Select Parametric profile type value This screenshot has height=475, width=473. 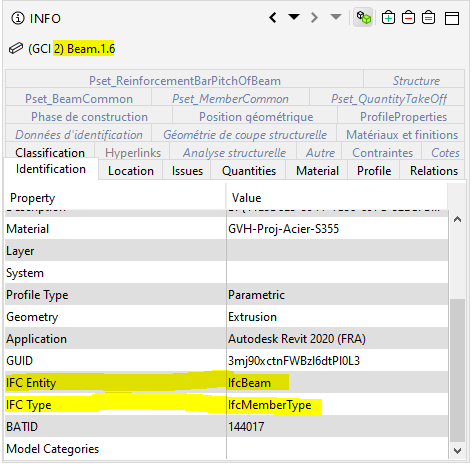pyautogui.click(x=256, y=295)
